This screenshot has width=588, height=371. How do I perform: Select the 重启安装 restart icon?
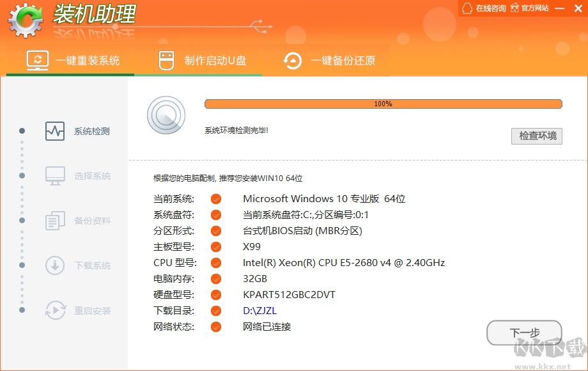54,310
